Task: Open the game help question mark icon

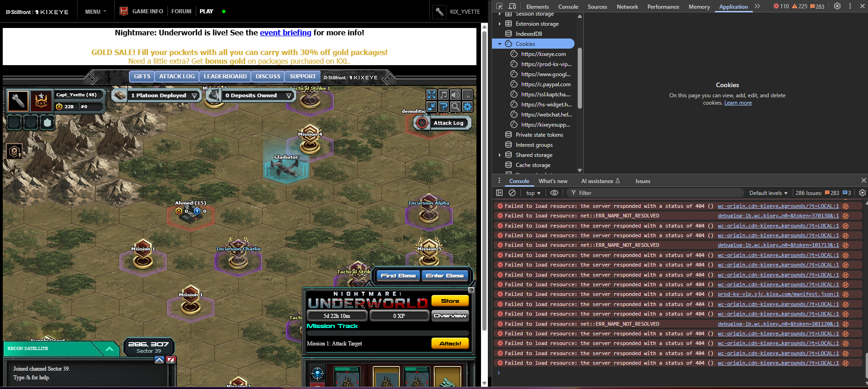Action: coord(443,107)
